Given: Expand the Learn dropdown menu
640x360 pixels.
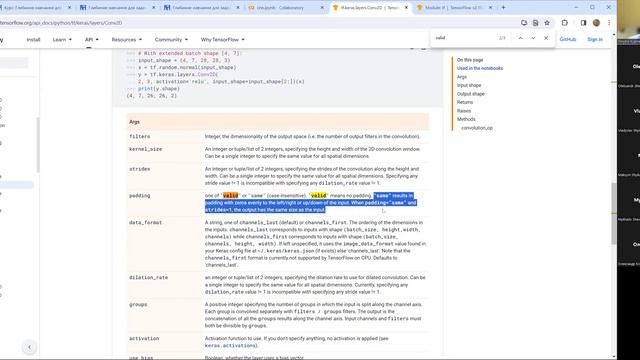Looking at the screenshot, I should pos(62,40).
